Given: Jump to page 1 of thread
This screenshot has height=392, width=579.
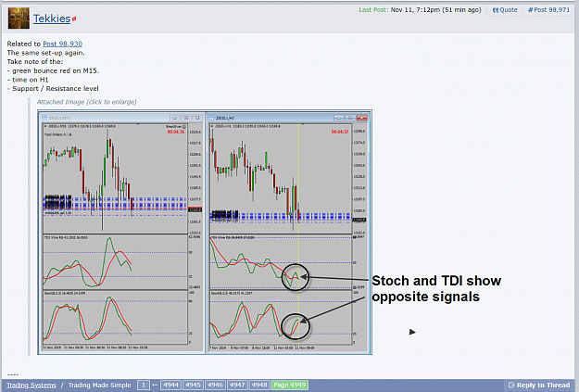Looking at the screenshot, I should [144, 385].
